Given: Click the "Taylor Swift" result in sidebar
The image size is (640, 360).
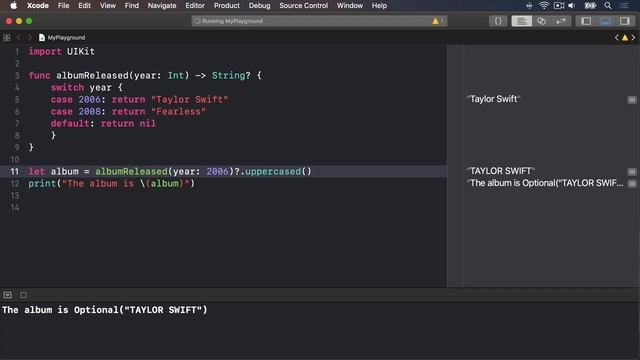Looking at the screenshot, I should pos(494,99).
